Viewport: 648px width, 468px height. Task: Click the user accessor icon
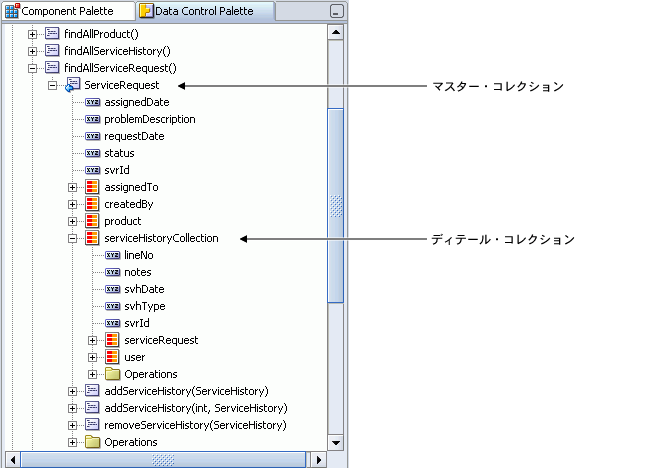tap(112, 357)
